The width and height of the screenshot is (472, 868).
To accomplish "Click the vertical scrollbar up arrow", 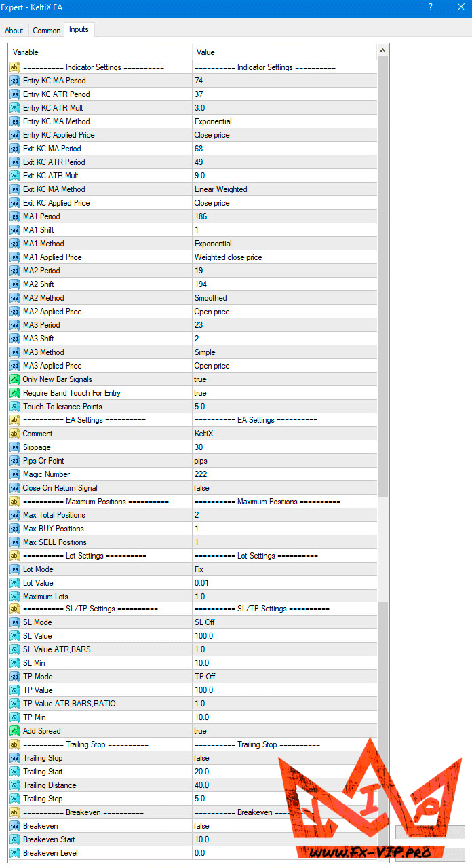I will (383, 51).
